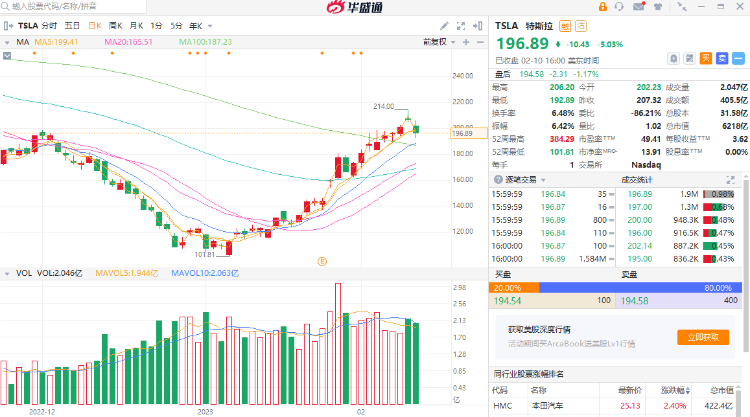Screen dimensions: 750x417
Task: Open VOL indicator dropdown arrow
Action: click(7, 274)
